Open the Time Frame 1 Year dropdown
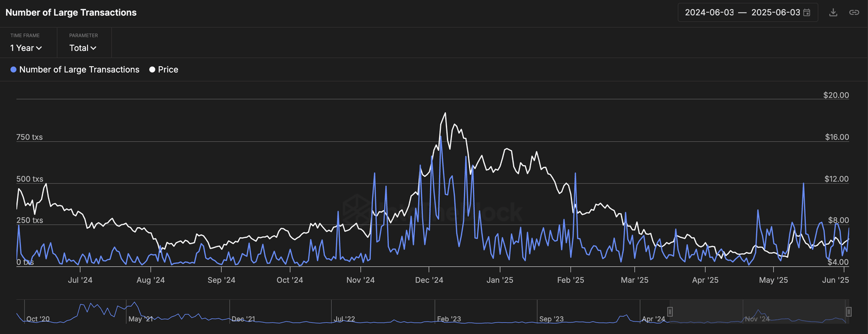This screenshot has height=334, width=868. pos(25,48)
